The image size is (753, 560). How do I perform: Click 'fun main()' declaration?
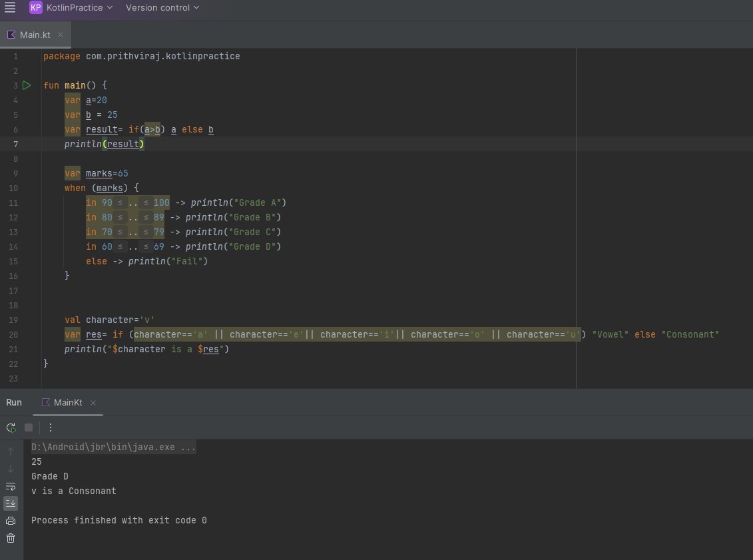tap(75, 85)
